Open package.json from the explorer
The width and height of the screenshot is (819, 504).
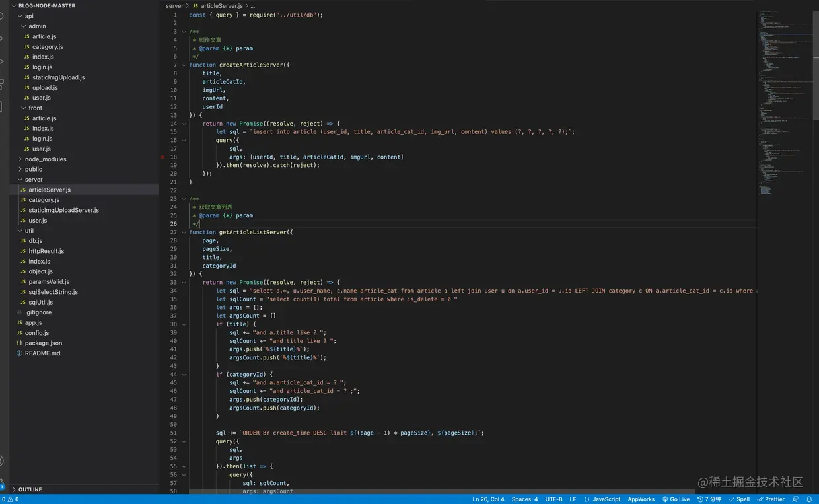[44, 343]
